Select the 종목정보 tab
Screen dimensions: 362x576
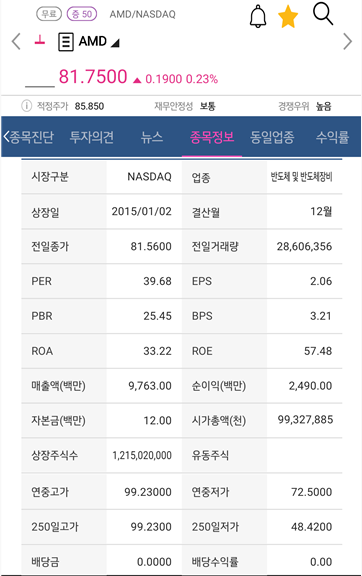(212, 137)
